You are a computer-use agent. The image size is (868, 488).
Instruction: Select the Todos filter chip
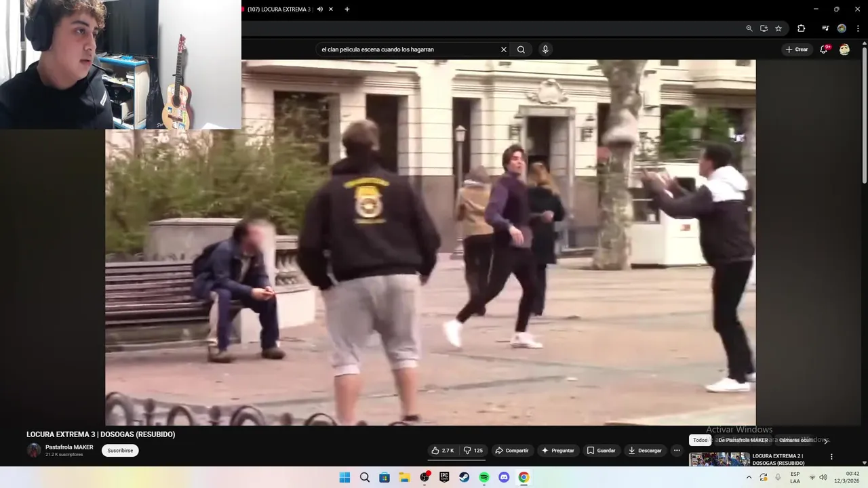tap(701, 441)
